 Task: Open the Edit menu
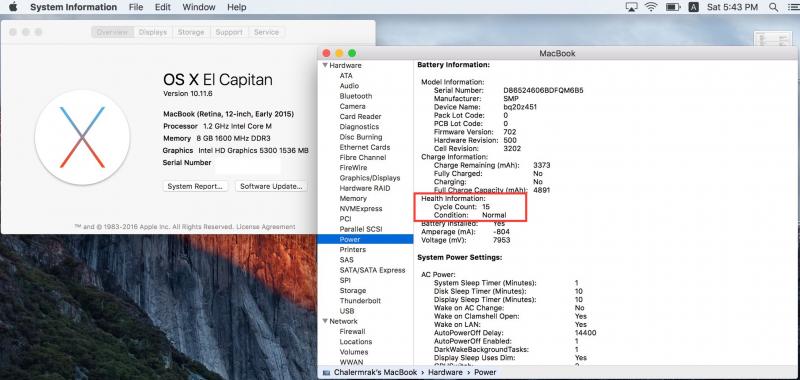(x=163, y=7)
